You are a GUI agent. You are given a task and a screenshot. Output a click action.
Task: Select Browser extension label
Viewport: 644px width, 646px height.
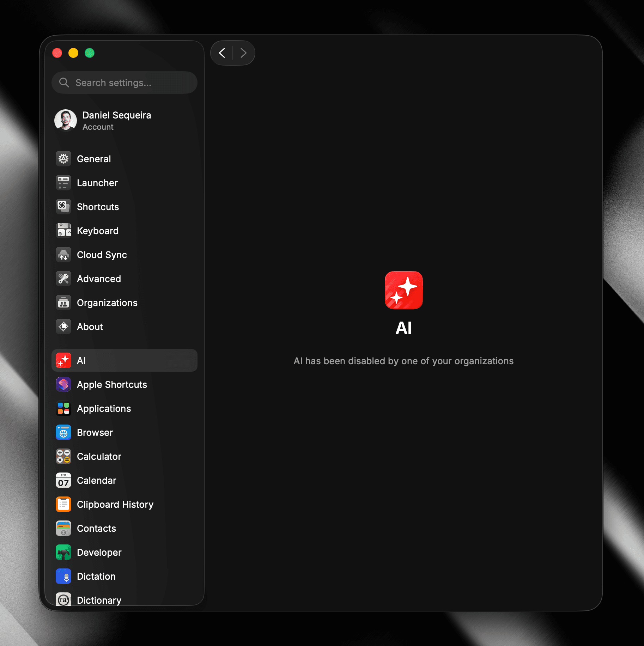pos(95,433)
